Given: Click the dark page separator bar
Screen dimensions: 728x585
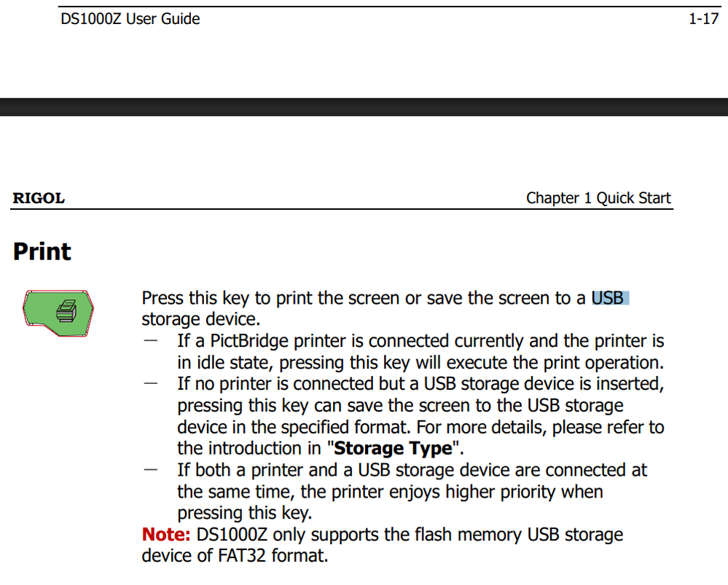Looking at the screenshot, I should pos(364,107).
